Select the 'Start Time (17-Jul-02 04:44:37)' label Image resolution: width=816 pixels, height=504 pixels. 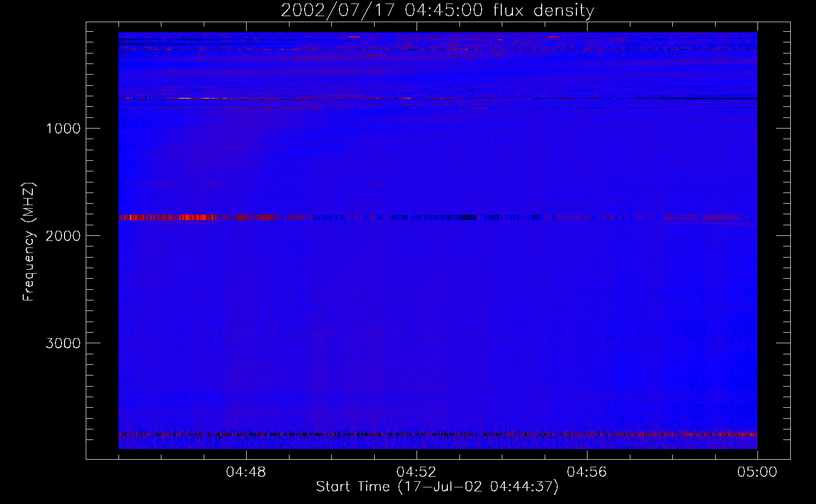[437, 487]
